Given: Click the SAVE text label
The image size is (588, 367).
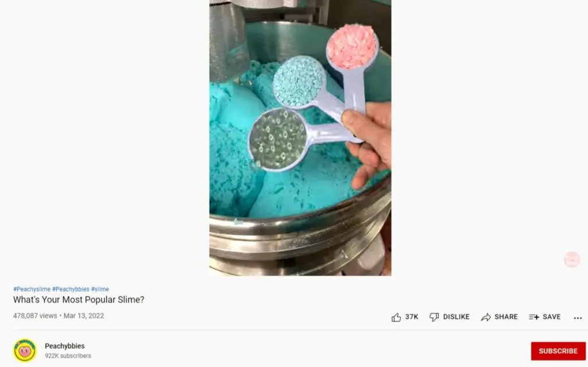Looking at the screenshot, I should tap(552, 316).
